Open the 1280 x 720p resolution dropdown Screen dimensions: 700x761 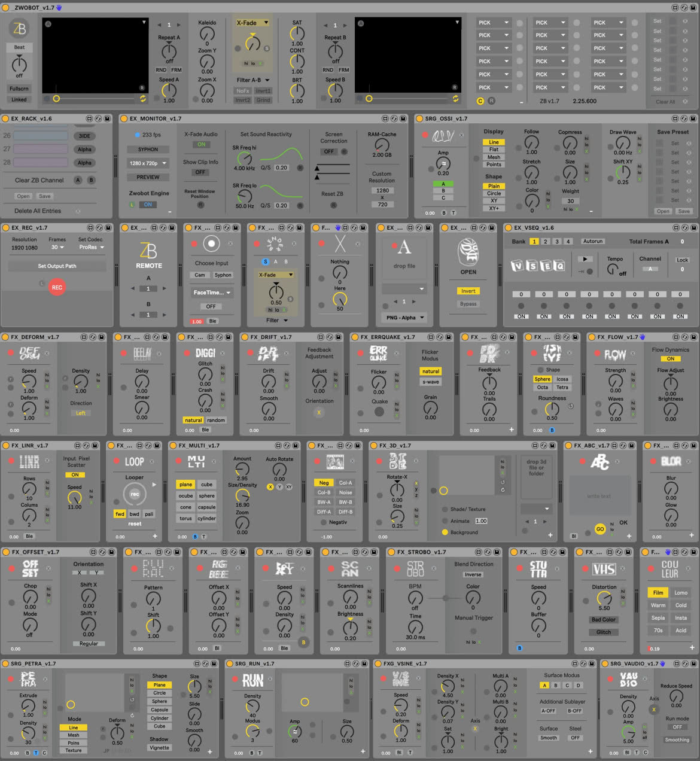[148, 163]
